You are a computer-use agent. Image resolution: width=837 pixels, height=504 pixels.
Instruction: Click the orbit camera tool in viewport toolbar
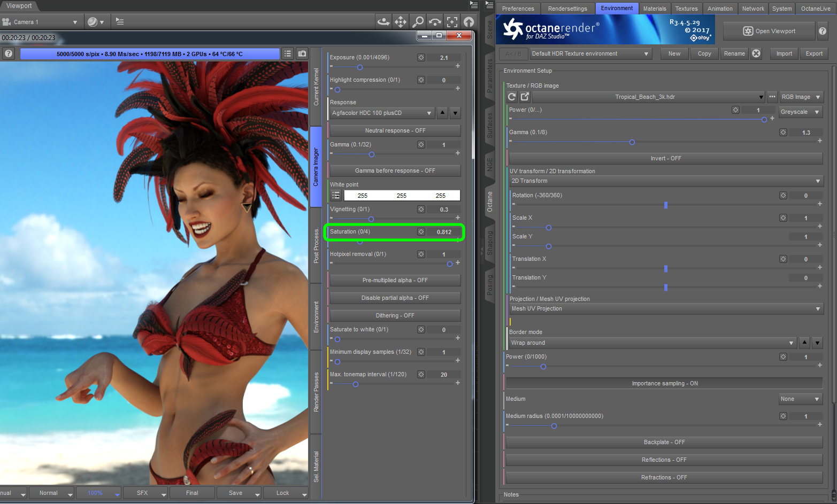click(383, 22)
